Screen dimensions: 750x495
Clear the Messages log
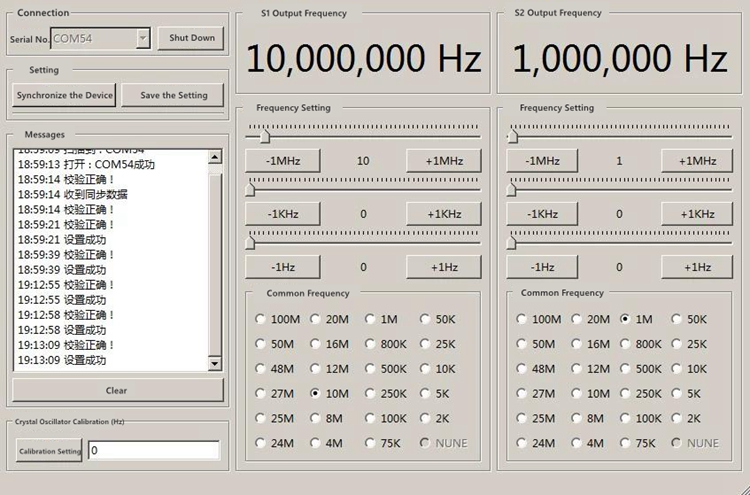[x=117, y=390]
